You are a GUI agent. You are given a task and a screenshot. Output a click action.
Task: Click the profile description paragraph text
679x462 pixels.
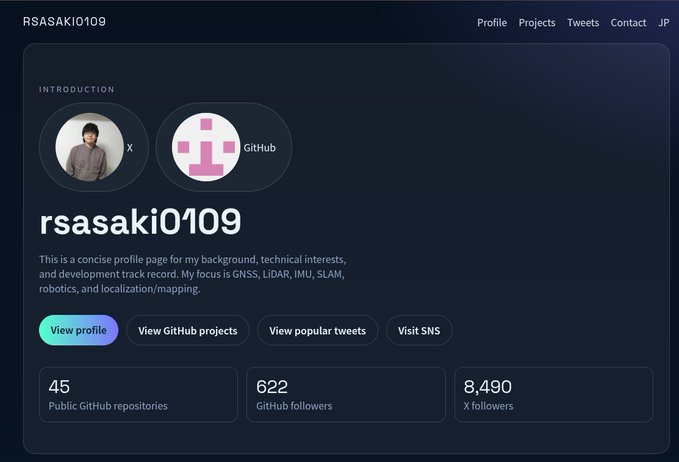(193, 274)
